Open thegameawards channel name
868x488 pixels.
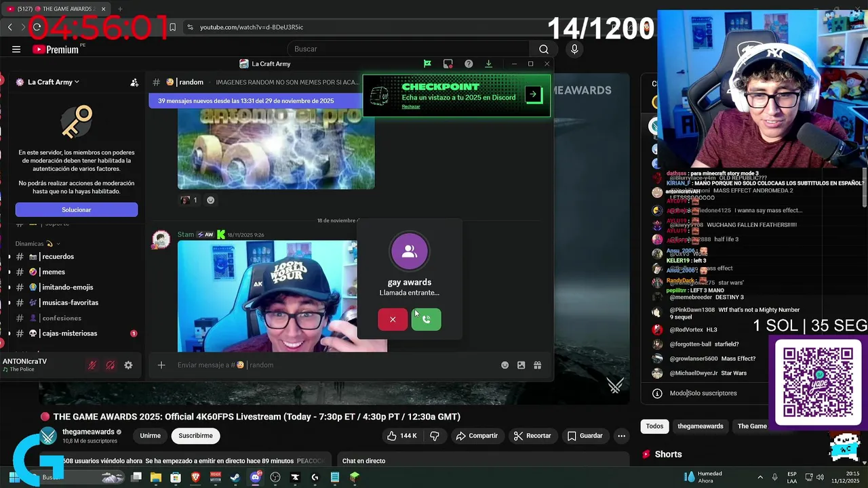coord(88,432)
